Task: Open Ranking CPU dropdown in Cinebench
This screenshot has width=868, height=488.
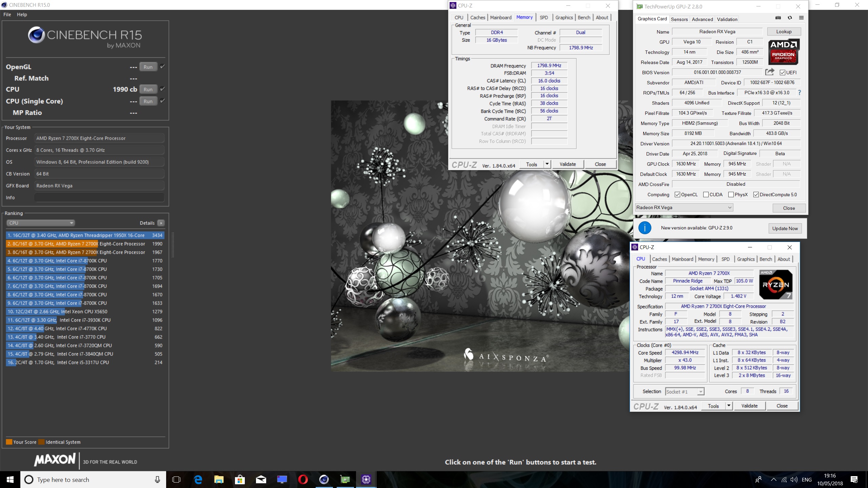Action: (41, 223)
